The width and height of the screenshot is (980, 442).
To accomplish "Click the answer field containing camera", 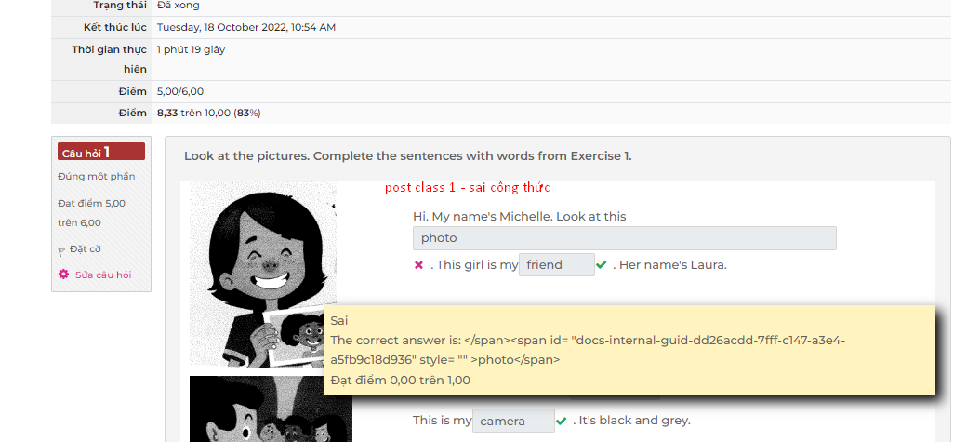I will pos(514,421).
